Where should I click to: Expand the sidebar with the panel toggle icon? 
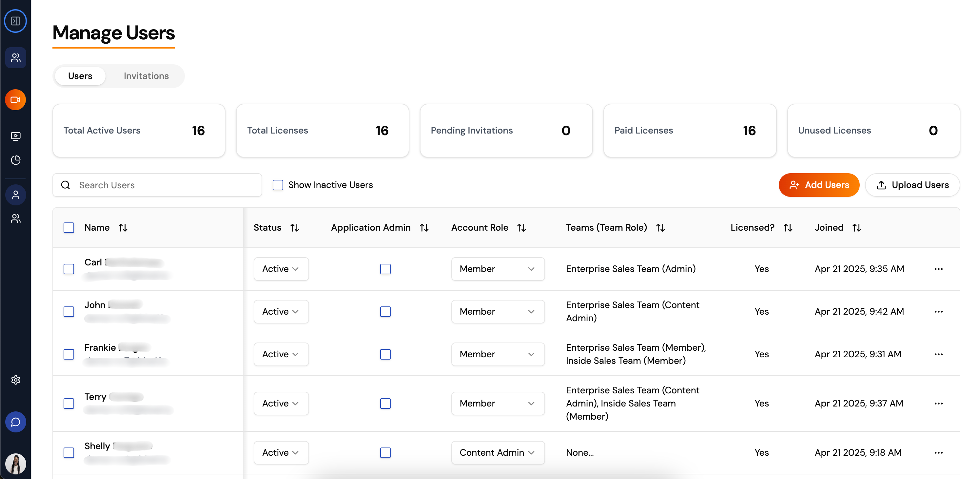[x=15, y=21]
